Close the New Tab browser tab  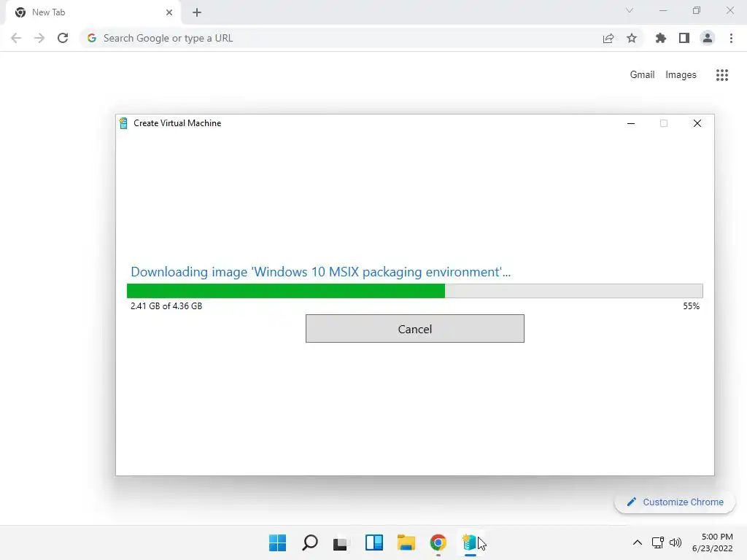(x=169, y=12)
